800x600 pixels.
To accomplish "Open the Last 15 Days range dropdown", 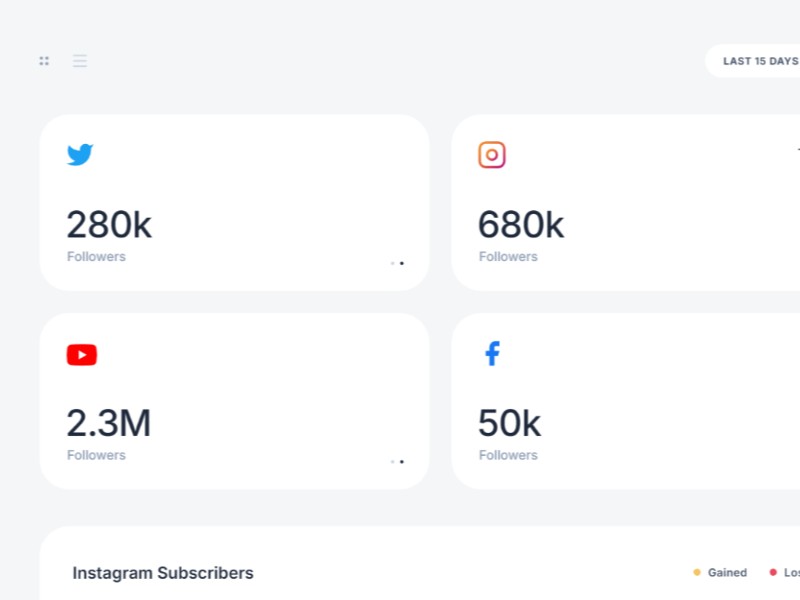I will (x=760, y=61).
